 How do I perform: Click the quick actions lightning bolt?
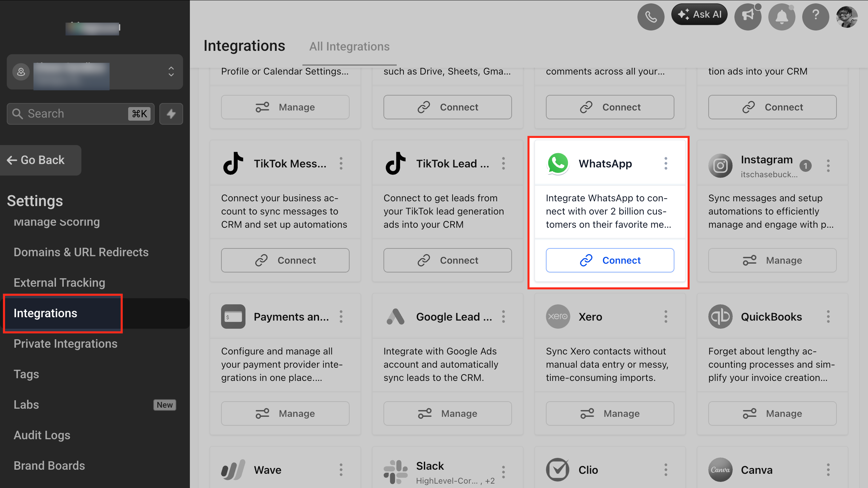tap(171, 114)
